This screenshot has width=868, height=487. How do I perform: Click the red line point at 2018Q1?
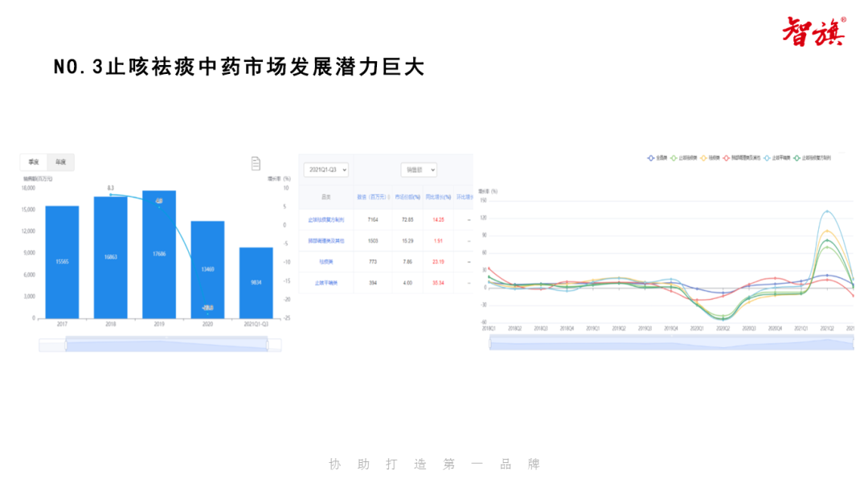489,269
